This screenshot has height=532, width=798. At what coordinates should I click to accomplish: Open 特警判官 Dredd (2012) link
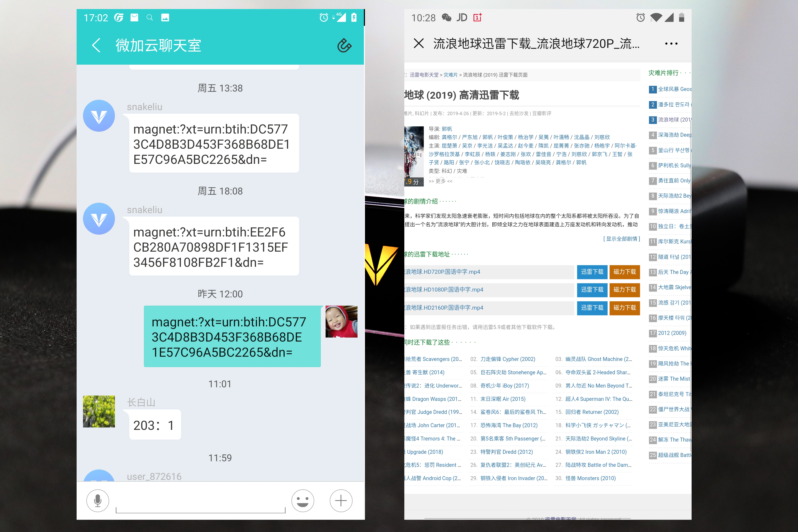(x=506, y=452)
